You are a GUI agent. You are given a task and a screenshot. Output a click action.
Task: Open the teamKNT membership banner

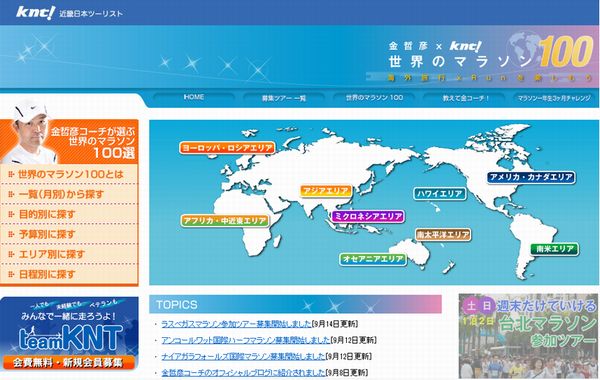click(69, 334)
